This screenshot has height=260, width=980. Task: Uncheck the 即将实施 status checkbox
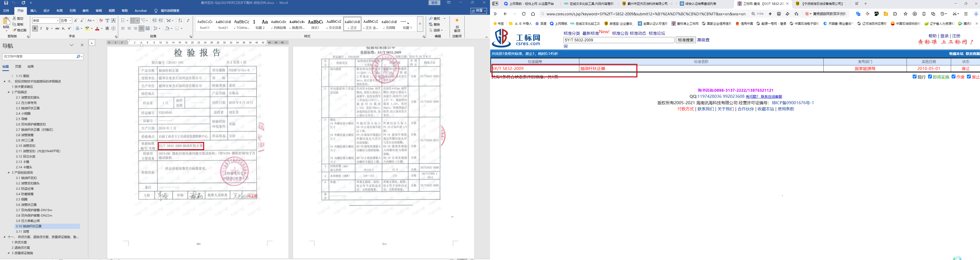click(930, 77)
